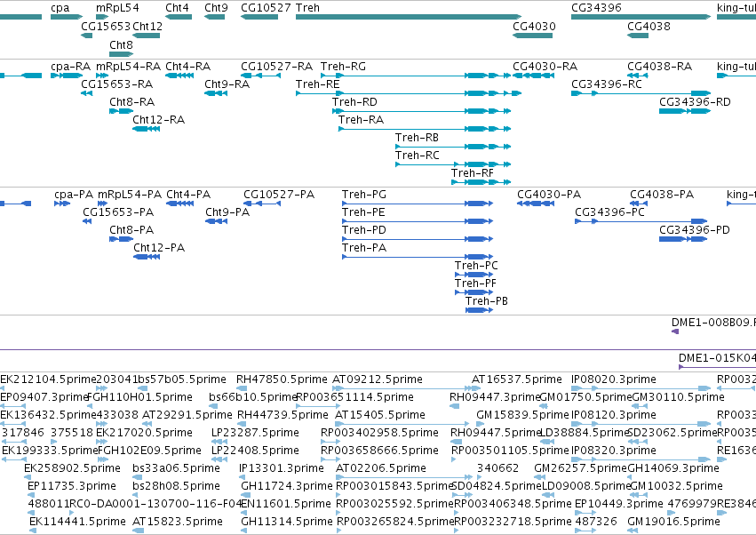Select protein Cht4-PA
This screenshot has height=535, width=756.
179,204
